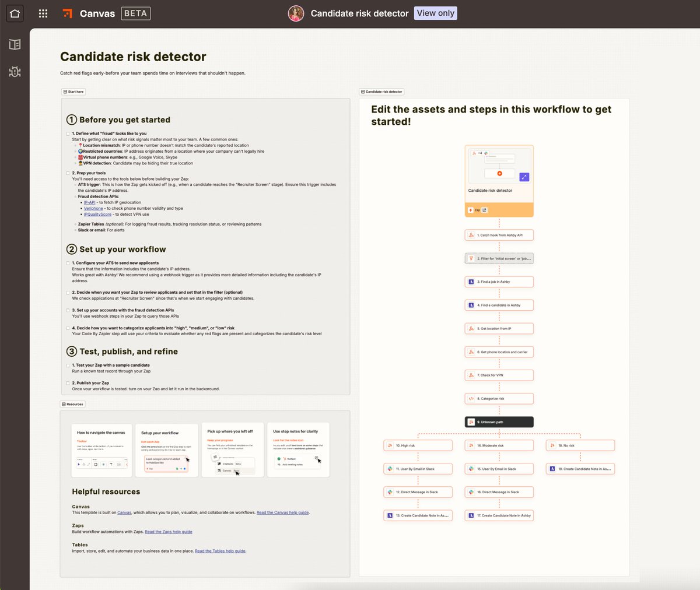This screenshot has width=700, height=590.
Task: Check 'Configure your ATS to send new applicants'
Action: tap(68, 263)
